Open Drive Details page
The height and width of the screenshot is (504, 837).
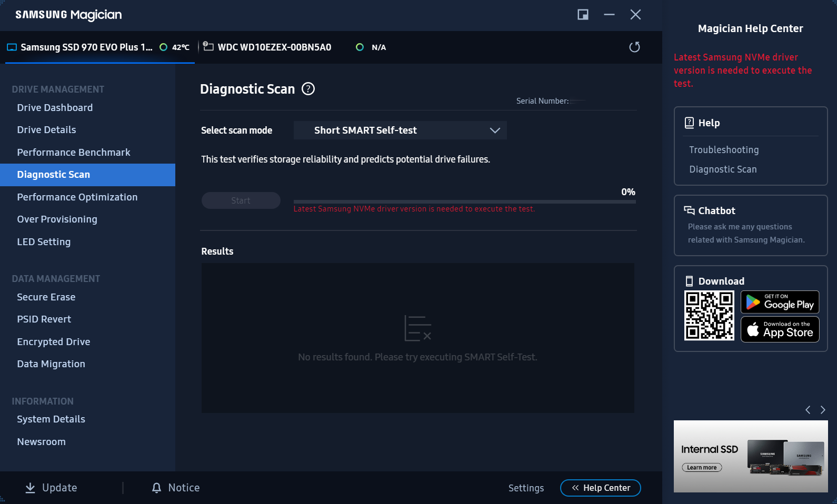pyautogui.click(x=46, y=130)
